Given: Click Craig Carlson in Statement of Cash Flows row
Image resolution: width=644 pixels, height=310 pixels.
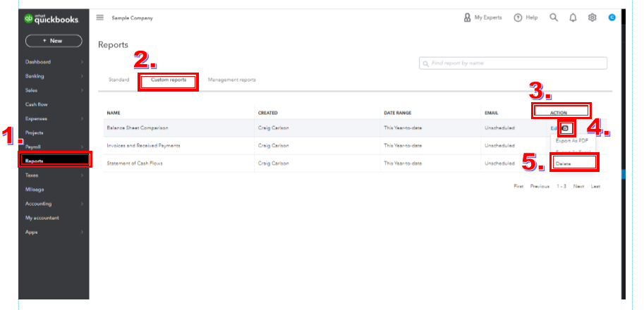Looking at the screenshot, I should (x=274, y=163).
